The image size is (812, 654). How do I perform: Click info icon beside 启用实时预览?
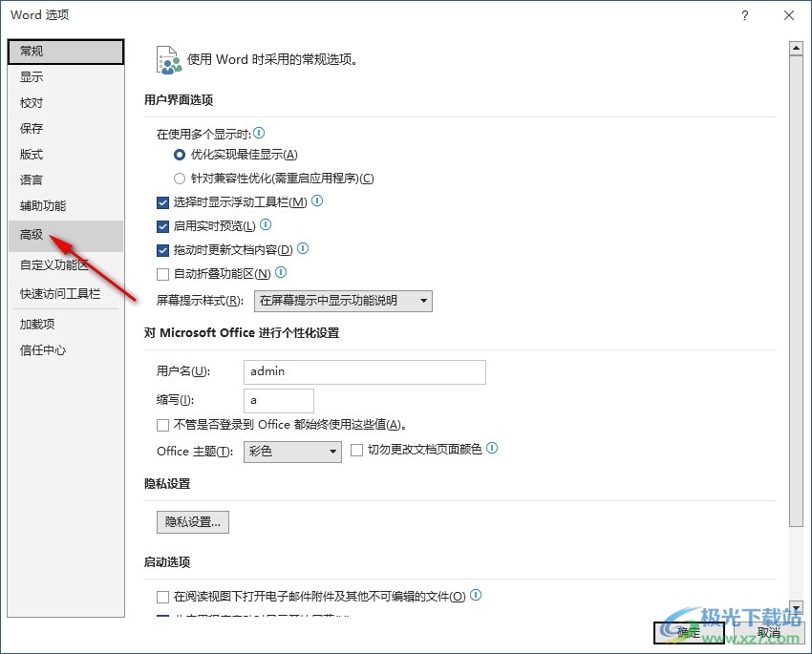[x=266, y=224]
